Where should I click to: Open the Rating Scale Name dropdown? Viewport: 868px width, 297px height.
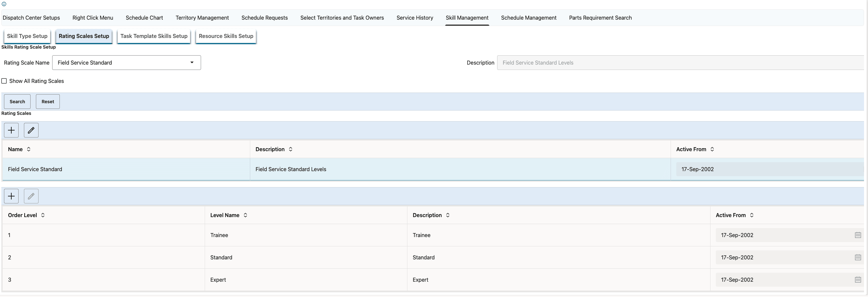(x=126, y=63)
